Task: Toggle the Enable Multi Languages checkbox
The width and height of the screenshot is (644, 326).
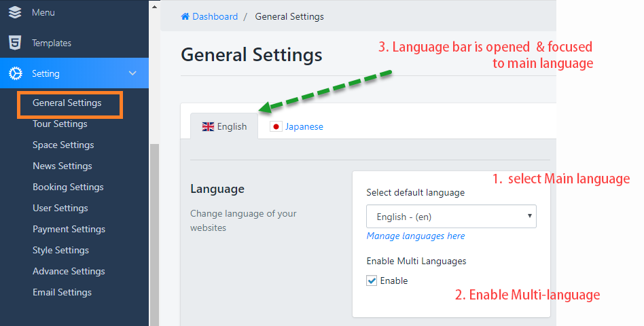Action: pyautogui.click(x=372, y=280)
